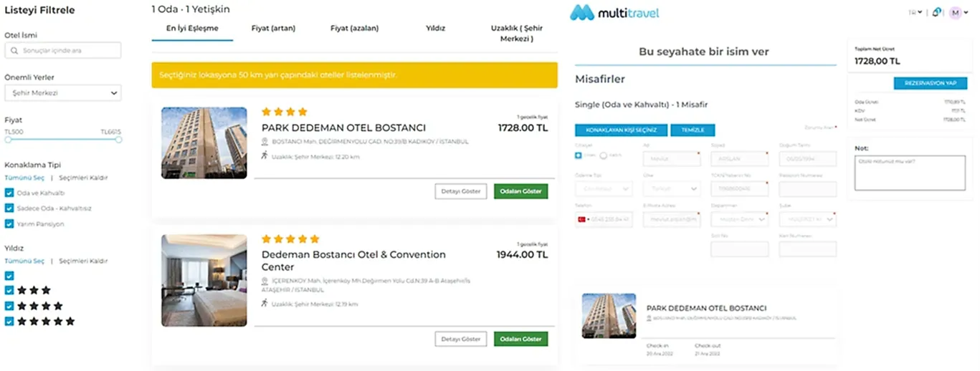Click Konaklayan Kişi Seçiniz button
980x371 pixels.
pos(620,130)
